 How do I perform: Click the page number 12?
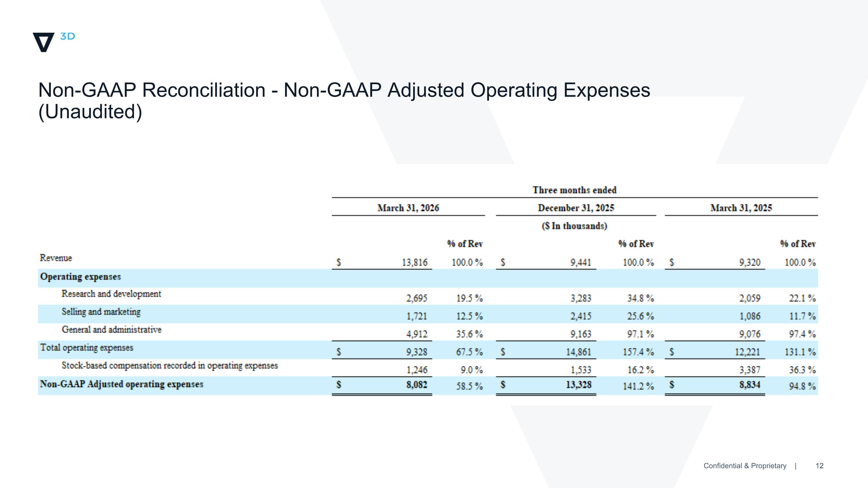pyautogui.click(x=819, y=466)
